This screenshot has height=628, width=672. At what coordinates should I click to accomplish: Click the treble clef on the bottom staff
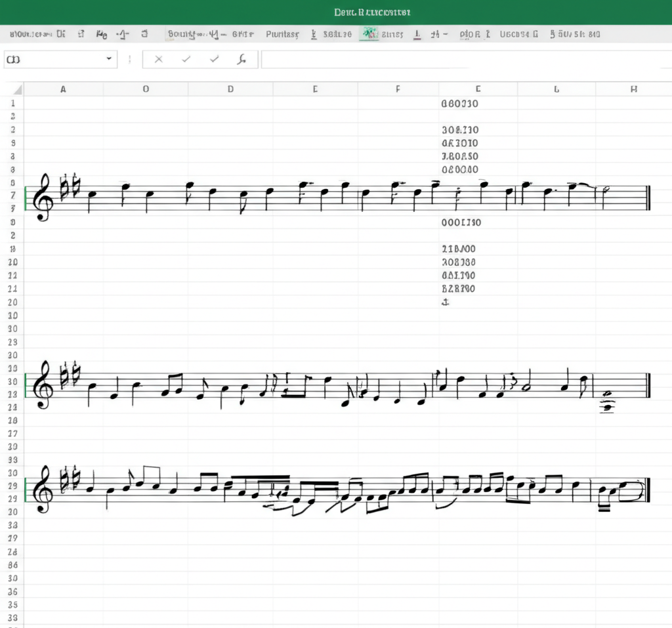[45, 489]
